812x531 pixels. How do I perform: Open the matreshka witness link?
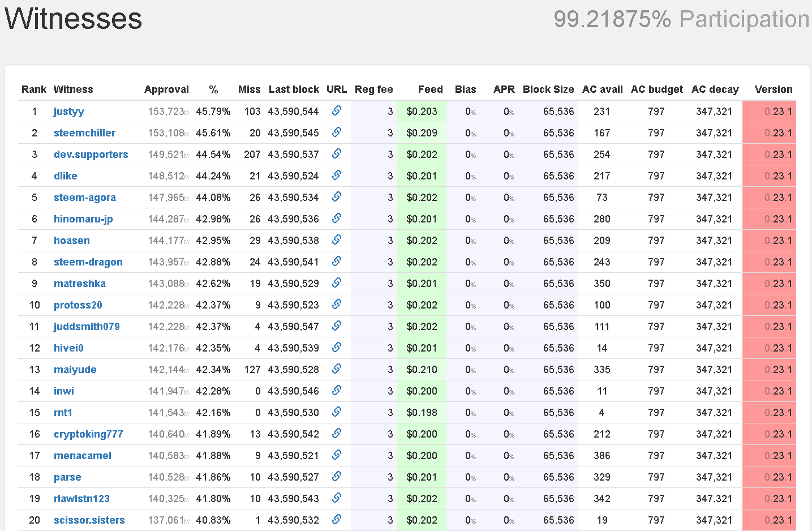pos(79,284)
